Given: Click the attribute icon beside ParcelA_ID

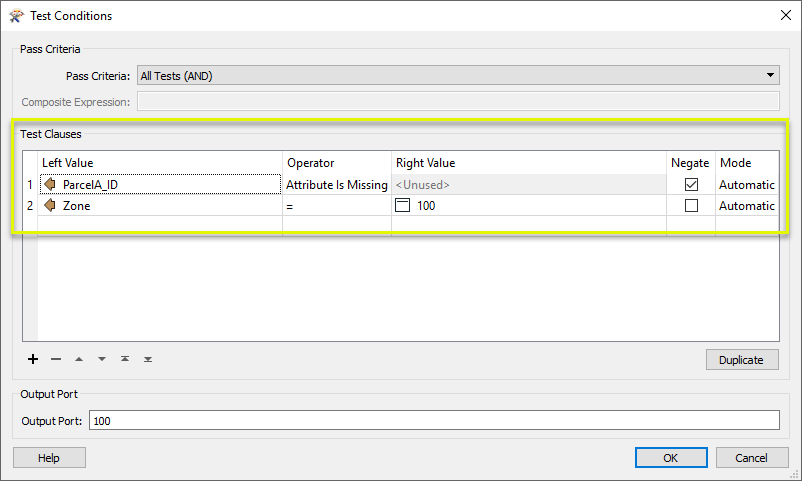Looking at the screenshot, I should 50,184.
